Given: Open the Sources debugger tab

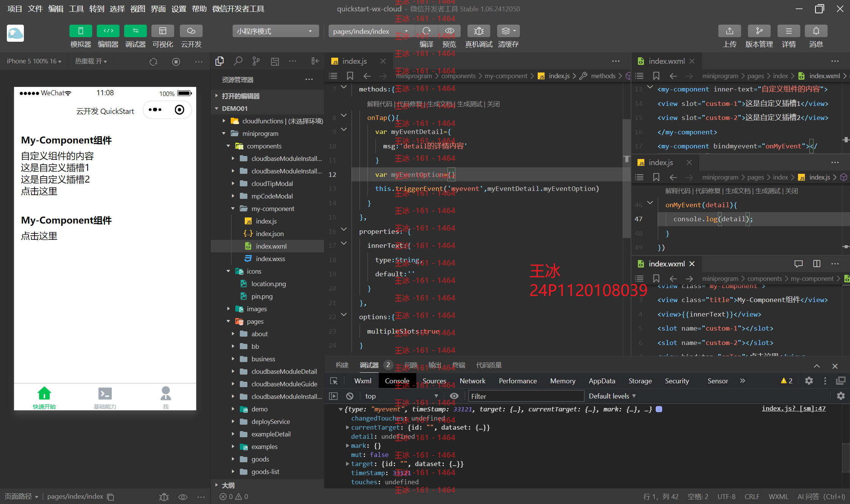Looking at the screenshot, I should (434, 381).
